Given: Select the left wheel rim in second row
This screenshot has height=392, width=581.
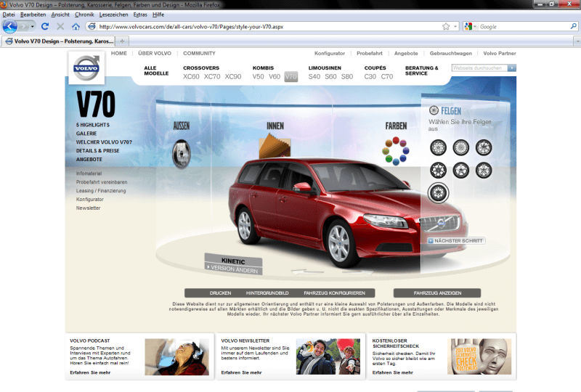Looking at the screenshot, I should pyautogui.click(x=438, y=171).
